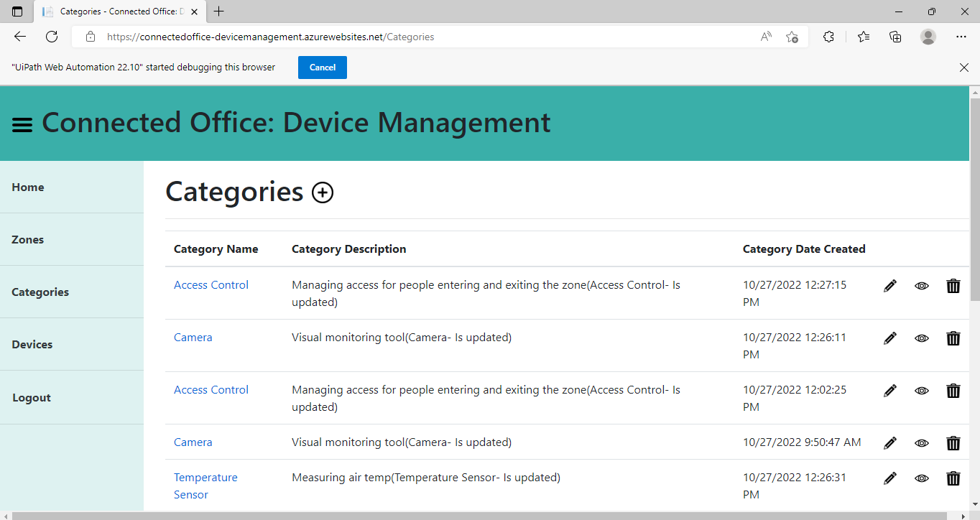The height and width of the screenshot is (520, 980).
Task: Open Zones from the sidebar
Action: [72, 239]
